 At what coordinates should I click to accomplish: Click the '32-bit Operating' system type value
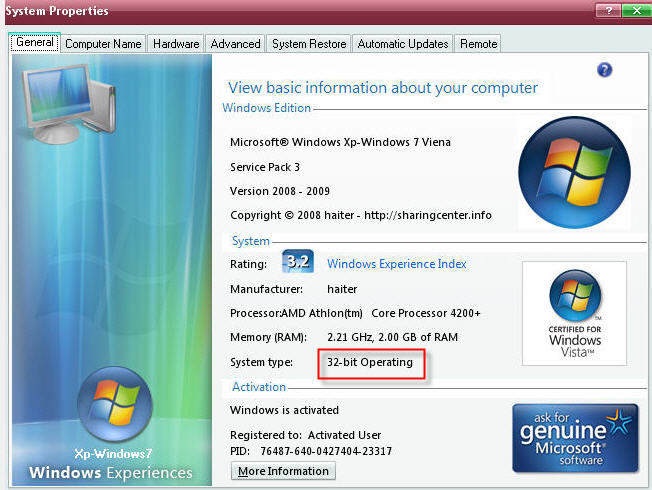point(370,362)
